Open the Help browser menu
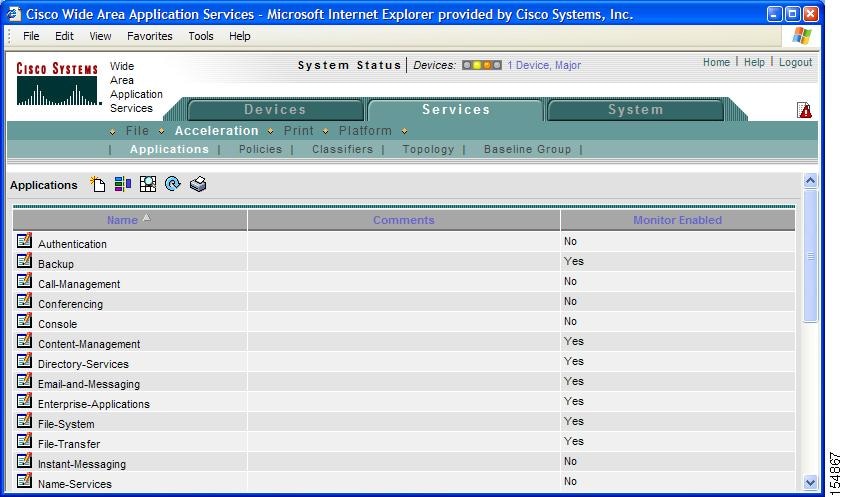Viewport: 841px width, 497px height. (x=240, y=36)
